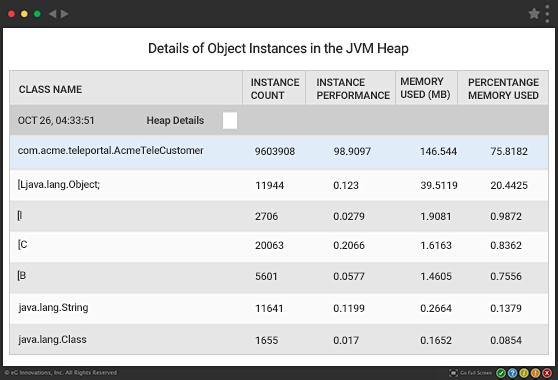Select the [B class name cell
This screenshot has height=380, width=558.
22,275
